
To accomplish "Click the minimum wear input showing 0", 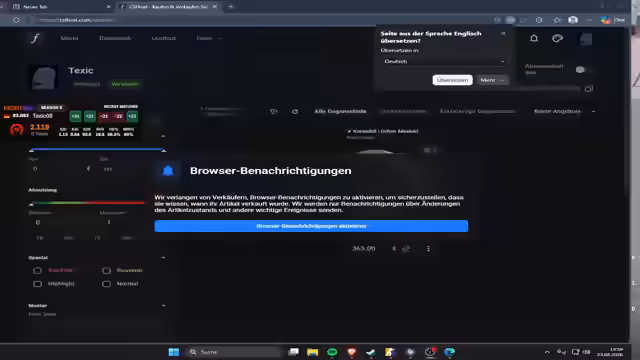I will (61, 222).
